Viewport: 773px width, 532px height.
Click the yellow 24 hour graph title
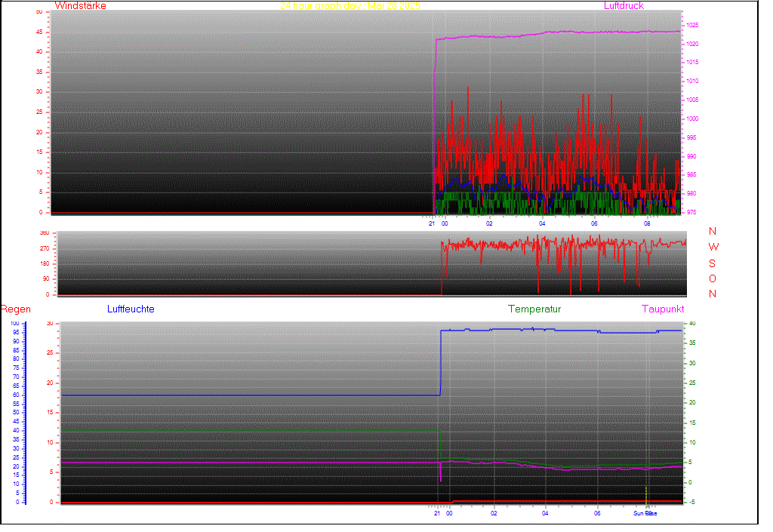tap(350, 6)
